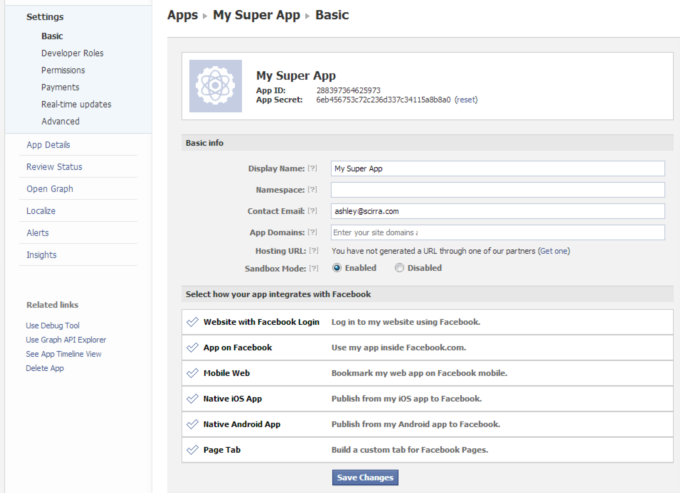This screenshot has width=680, height=493.
Task: Go to Review Status section
Action: 54,167
